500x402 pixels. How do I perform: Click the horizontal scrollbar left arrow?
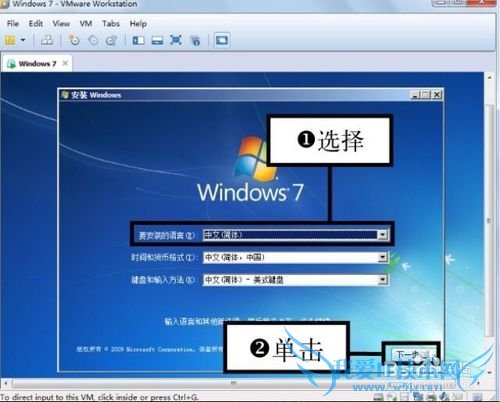5,383
